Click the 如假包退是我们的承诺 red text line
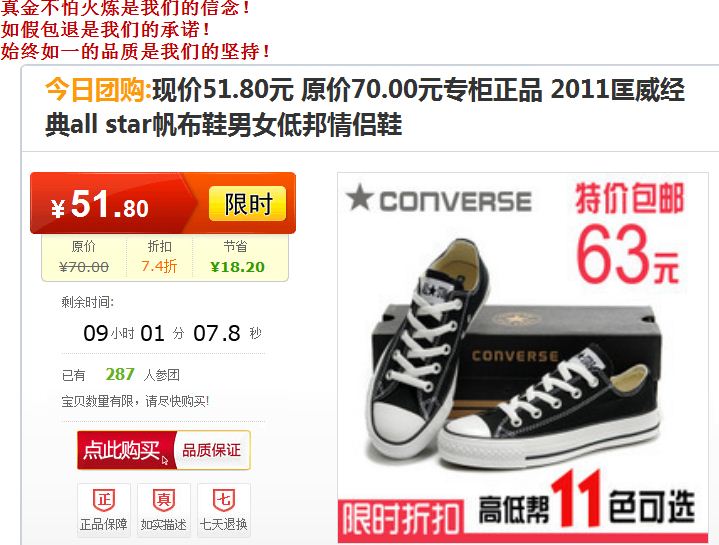719x545 pixels. point(106,30)
